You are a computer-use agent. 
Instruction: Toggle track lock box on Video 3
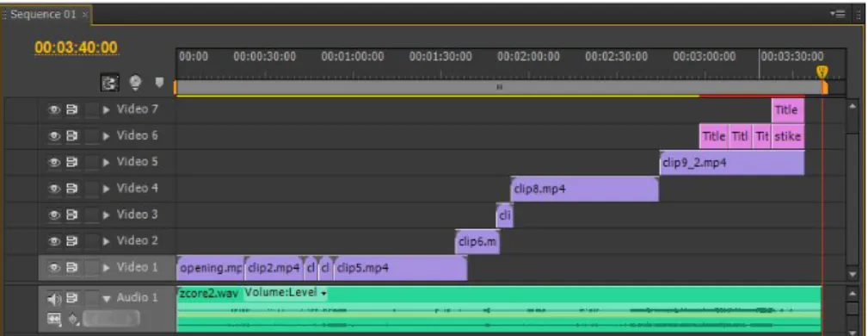[92, 215]
